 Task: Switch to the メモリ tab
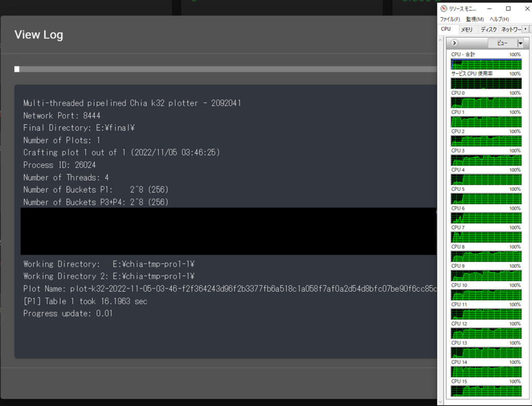(467, 30)
